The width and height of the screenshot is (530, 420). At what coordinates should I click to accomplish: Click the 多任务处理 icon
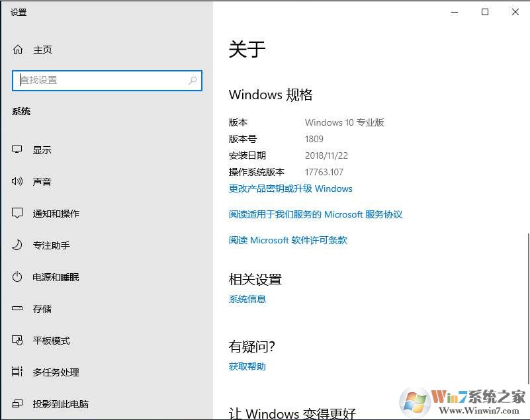(17, 372)
